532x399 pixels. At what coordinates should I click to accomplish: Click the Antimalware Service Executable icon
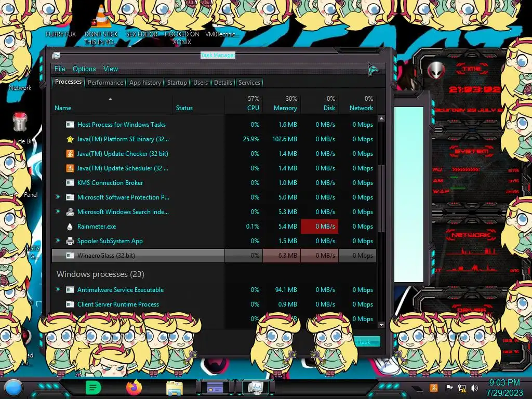click(x=70, y=290)
